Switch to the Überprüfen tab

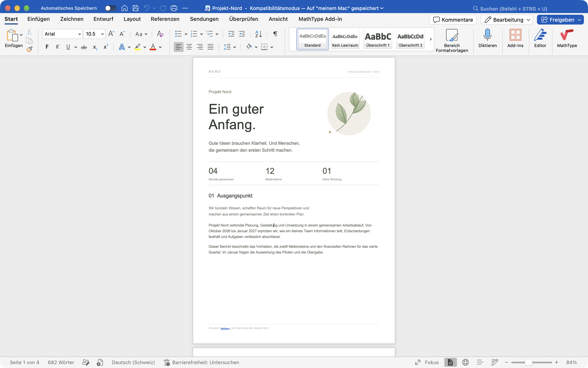point(243,19)
